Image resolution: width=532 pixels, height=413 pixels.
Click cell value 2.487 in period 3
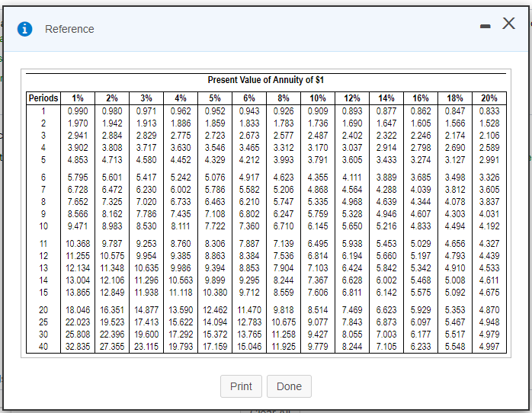[318, 136]
